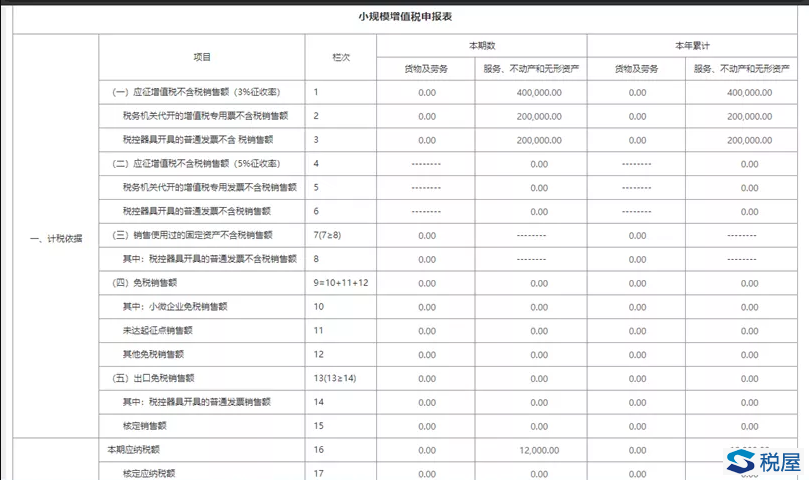Click the 本期数 header cell
809x480 pixels.
pos(482,45)
